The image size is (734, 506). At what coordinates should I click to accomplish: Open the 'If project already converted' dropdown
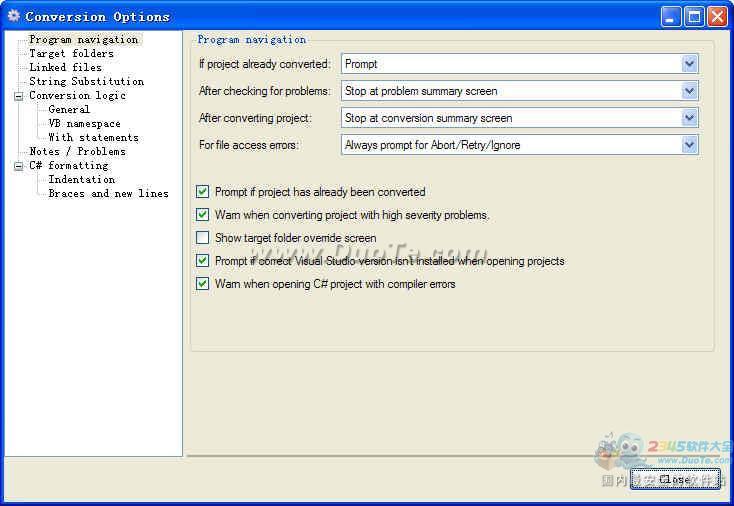(x=689, y=64)
